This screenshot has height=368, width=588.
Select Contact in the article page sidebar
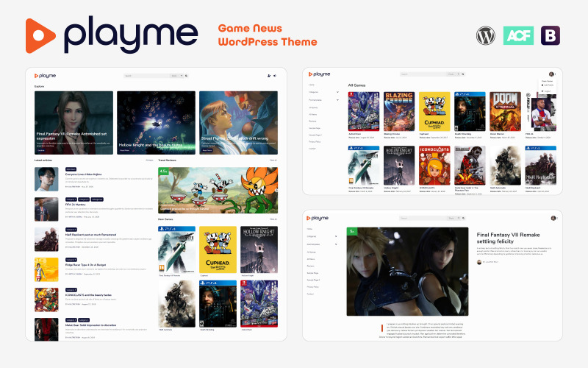312,294
